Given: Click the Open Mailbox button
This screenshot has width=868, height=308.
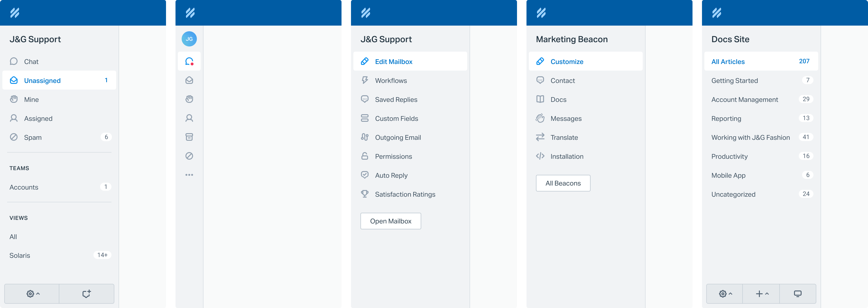Looking at the screenshot, I should tap(390, 221).
